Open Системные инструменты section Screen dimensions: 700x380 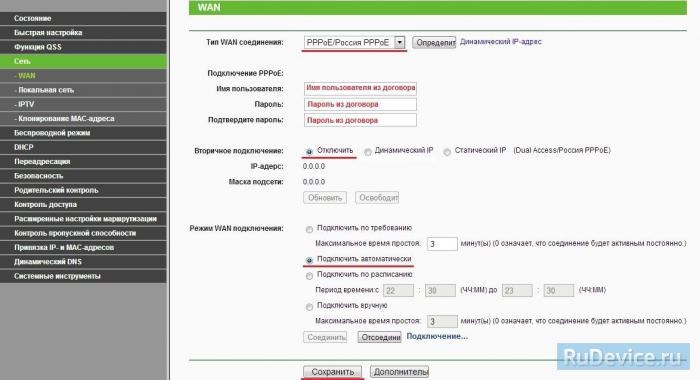point(83,276)
